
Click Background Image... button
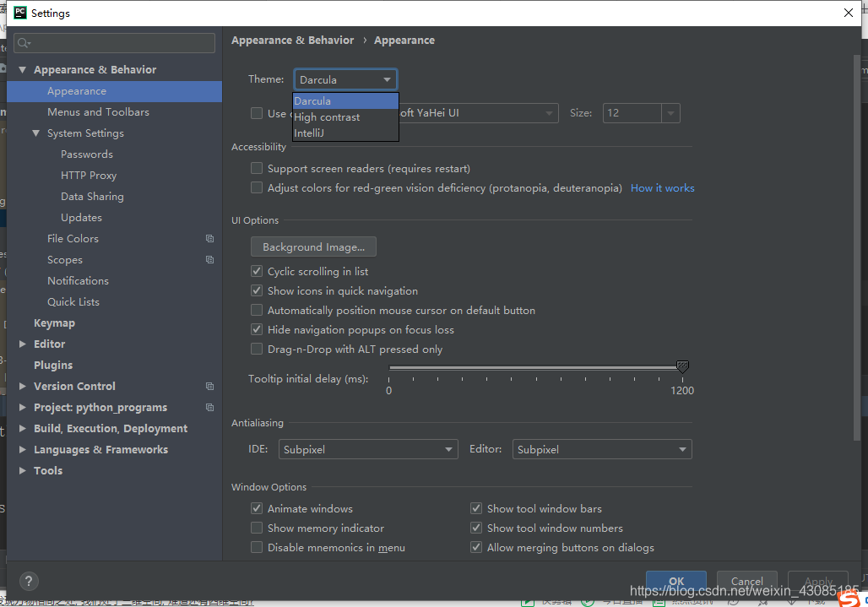tap(313, 247)
